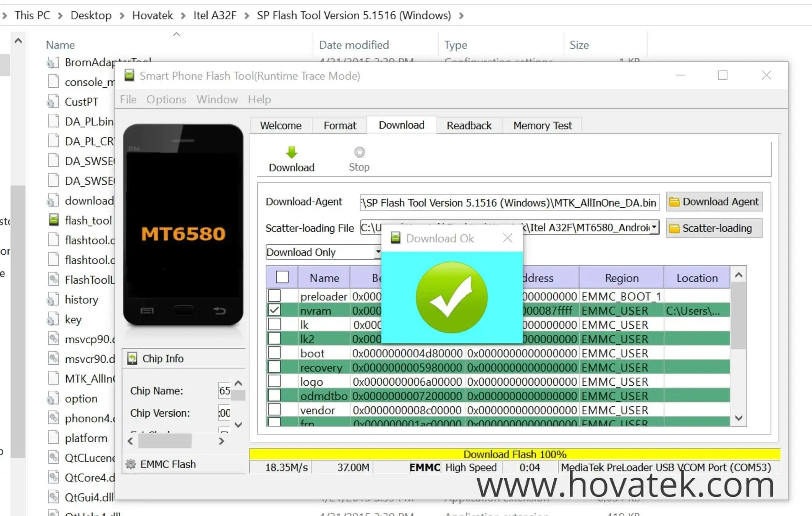The image size is (812, 516).
Task: Open the Hovatek folder in the breadcrumb path
Action: click(152, 15)
